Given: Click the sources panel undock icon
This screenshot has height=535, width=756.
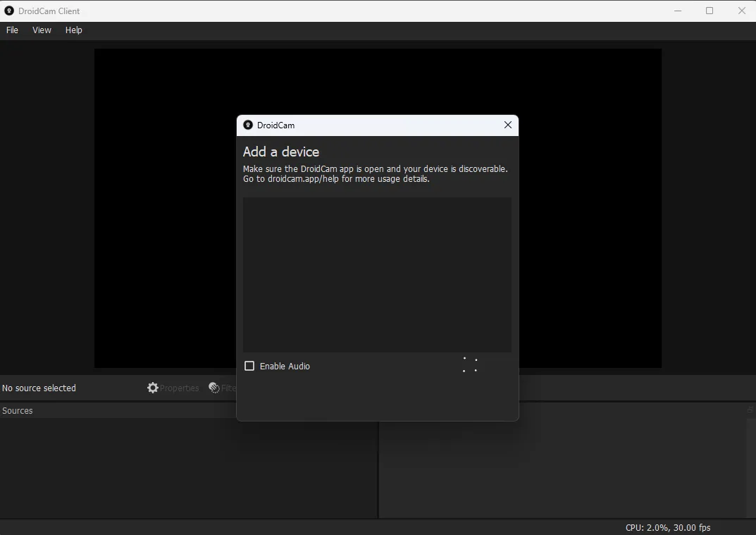Looking at the screenshot, I should 750,410.
